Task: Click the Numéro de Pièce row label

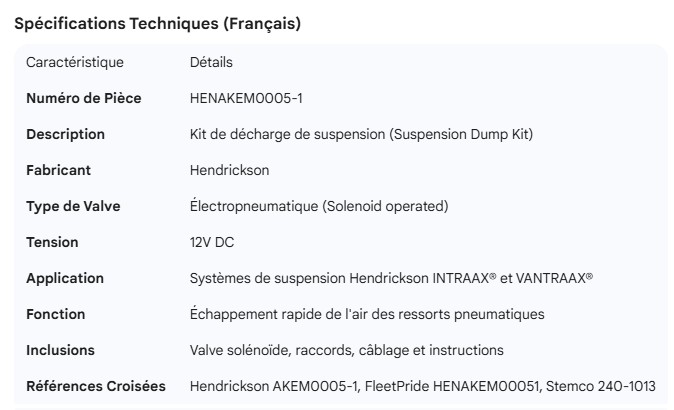Action: 83,98
